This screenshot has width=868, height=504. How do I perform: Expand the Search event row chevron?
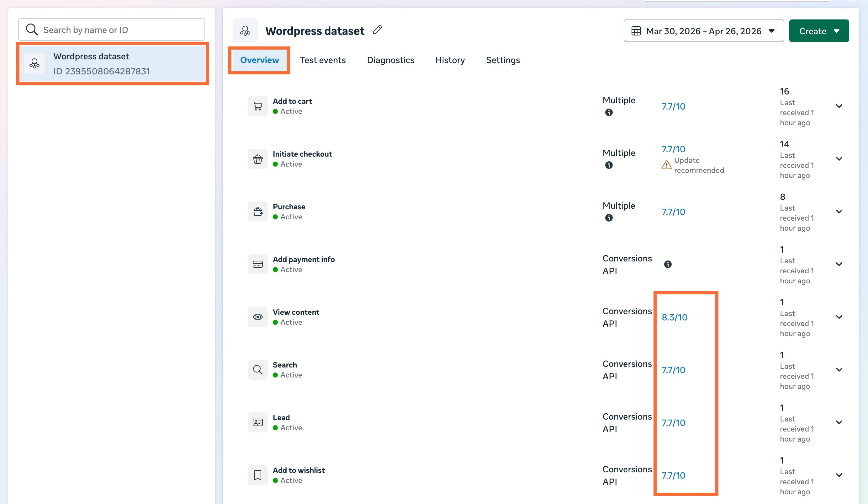[x=839, y=370]
